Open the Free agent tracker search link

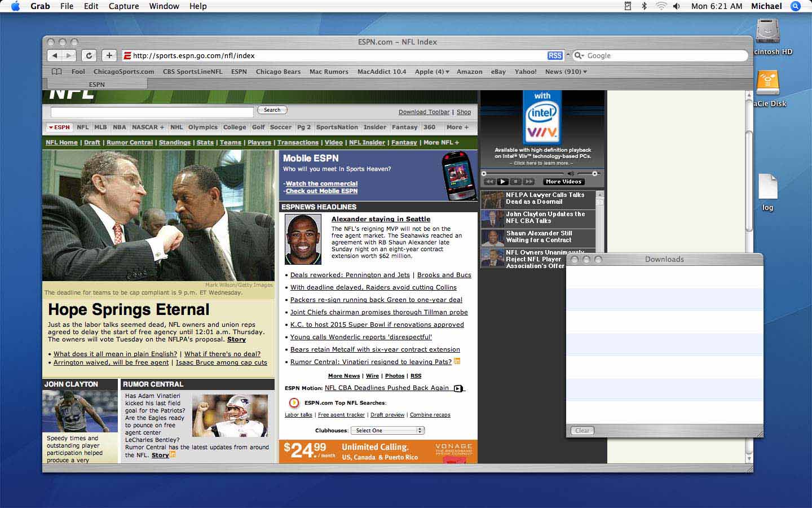pos(341,415)
